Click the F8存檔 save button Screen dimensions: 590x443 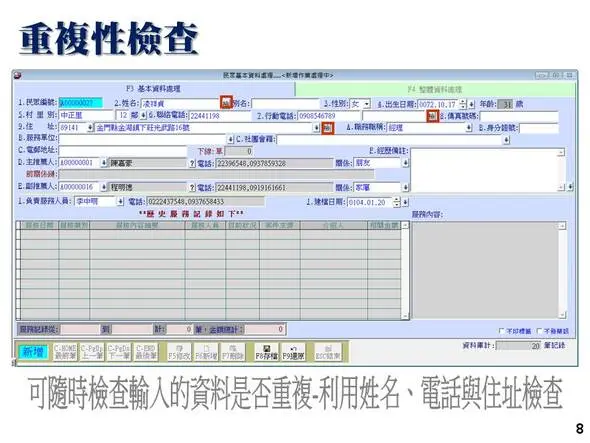point(266,352)
